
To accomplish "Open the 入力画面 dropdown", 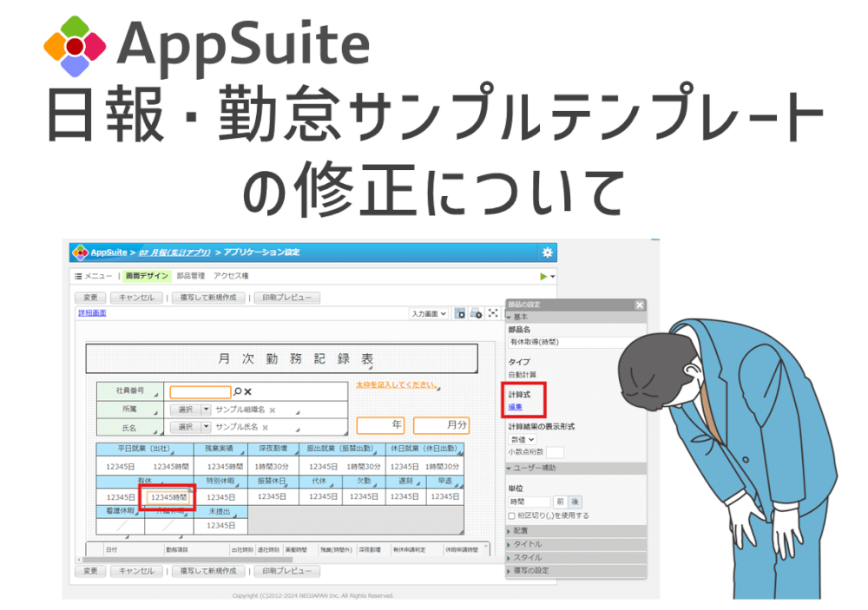I will pos(429,313).
